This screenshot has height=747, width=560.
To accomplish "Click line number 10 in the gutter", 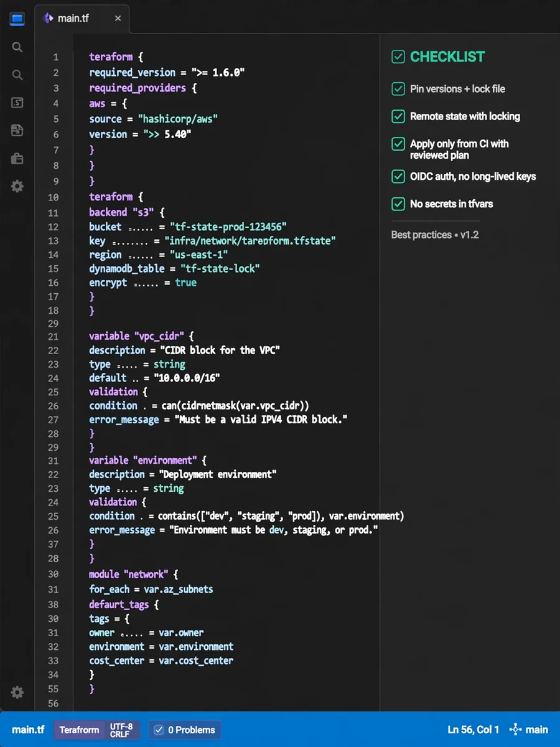I will pyautogui.click(x=53, y=197).
